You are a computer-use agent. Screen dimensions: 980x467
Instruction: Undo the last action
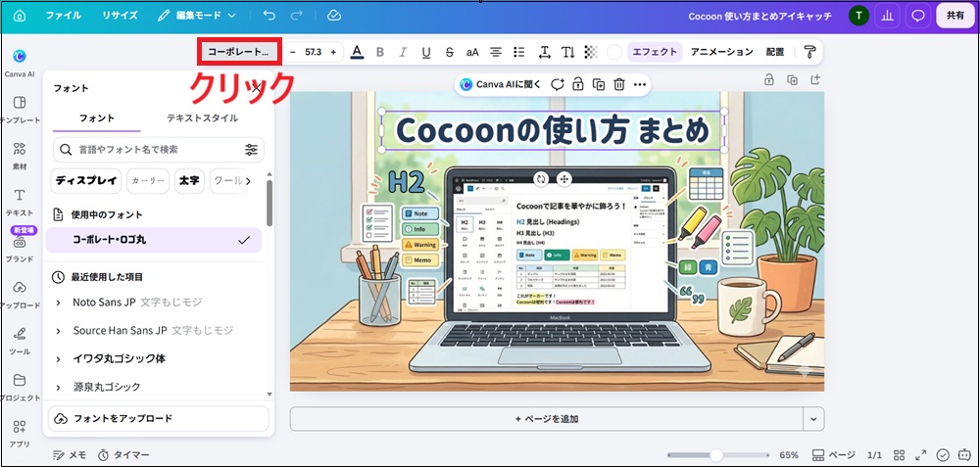269,16
